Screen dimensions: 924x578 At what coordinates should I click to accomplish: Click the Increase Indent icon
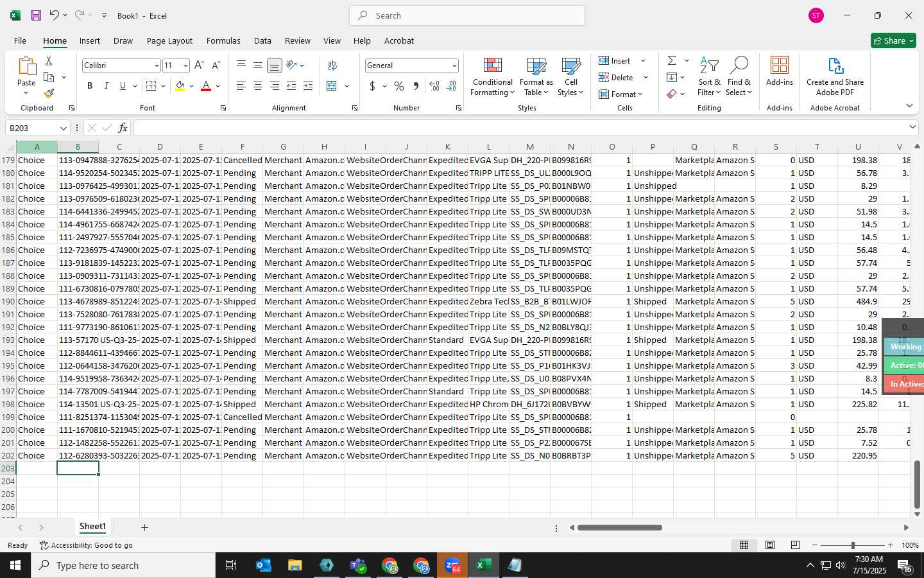tap(308, 86)
